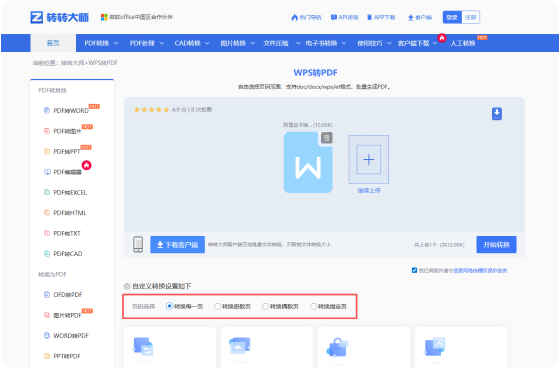Click the feature card with swap-arrows icon
Screen dimensions: 560x369
point(170,347)
